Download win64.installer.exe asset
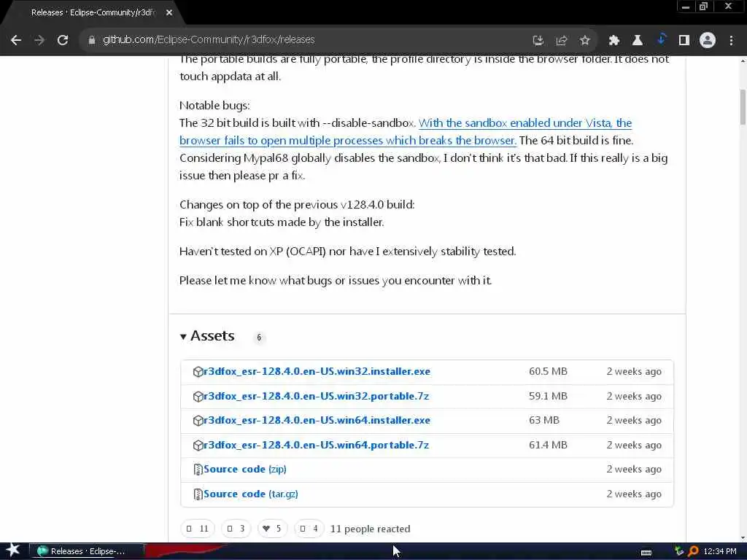 tap(317, 421)
